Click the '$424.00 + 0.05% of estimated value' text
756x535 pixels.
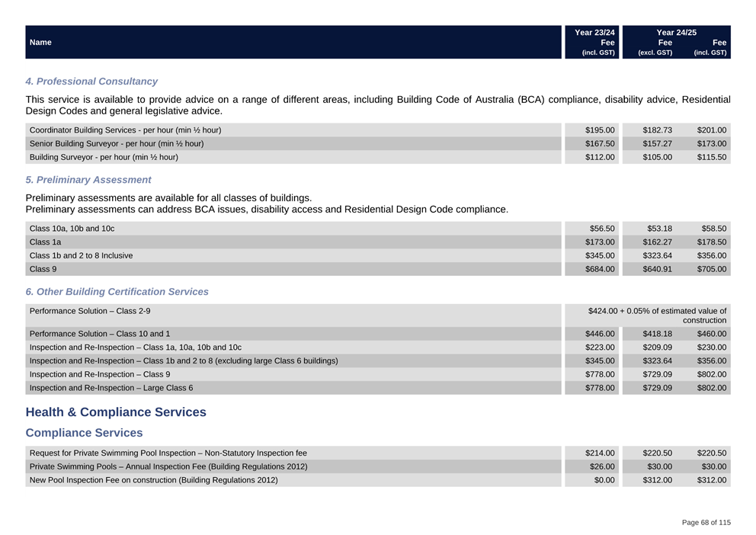(x=657, y=311)
